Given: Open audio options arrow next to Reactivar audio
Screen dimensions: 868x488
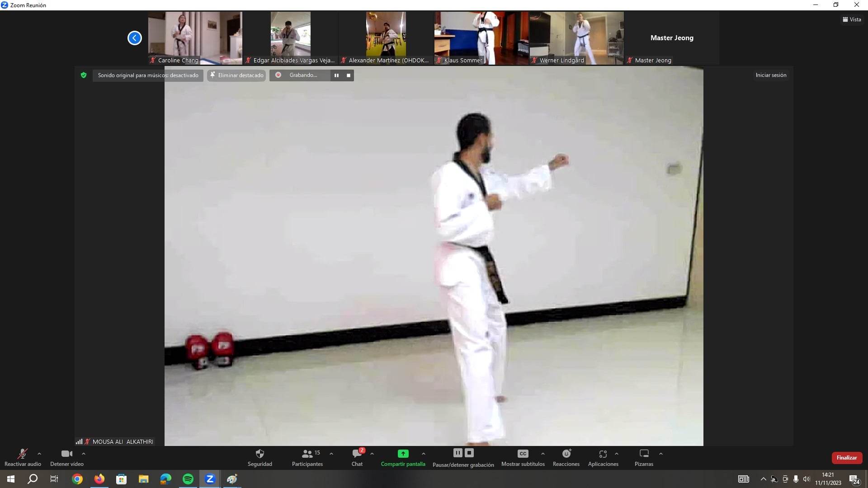Looking at the screenshot, I should (x=39, y=454).
